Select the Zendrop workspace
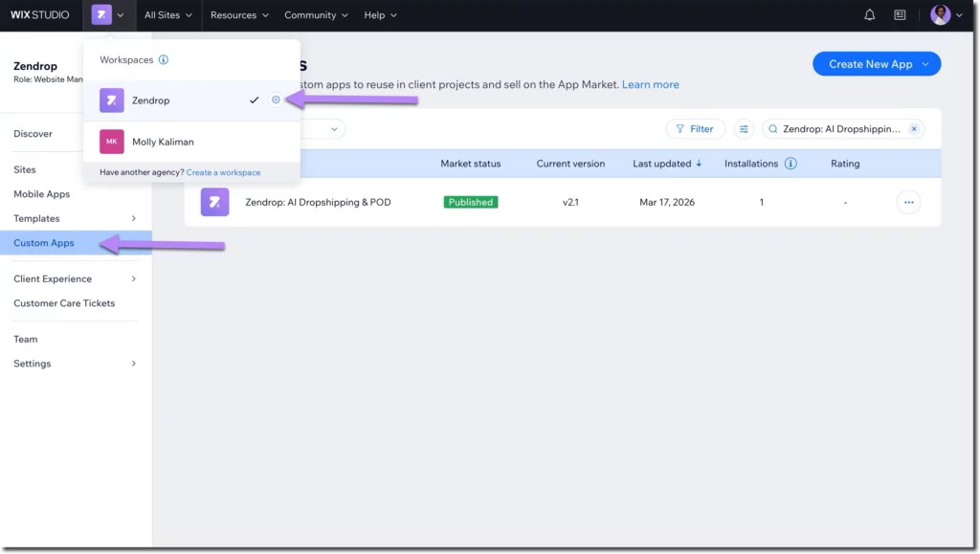This screenshot has width=980, height=554. [191, 100]
